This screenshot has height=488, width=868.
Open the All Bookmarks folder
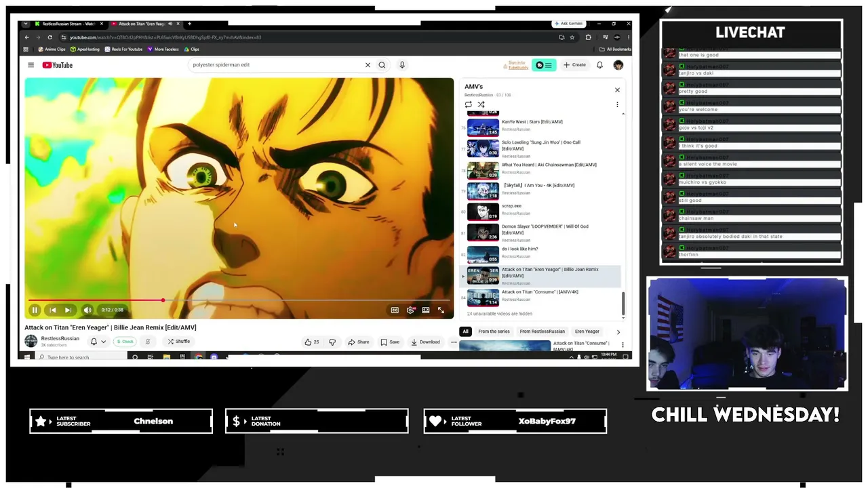pos(615,49)
